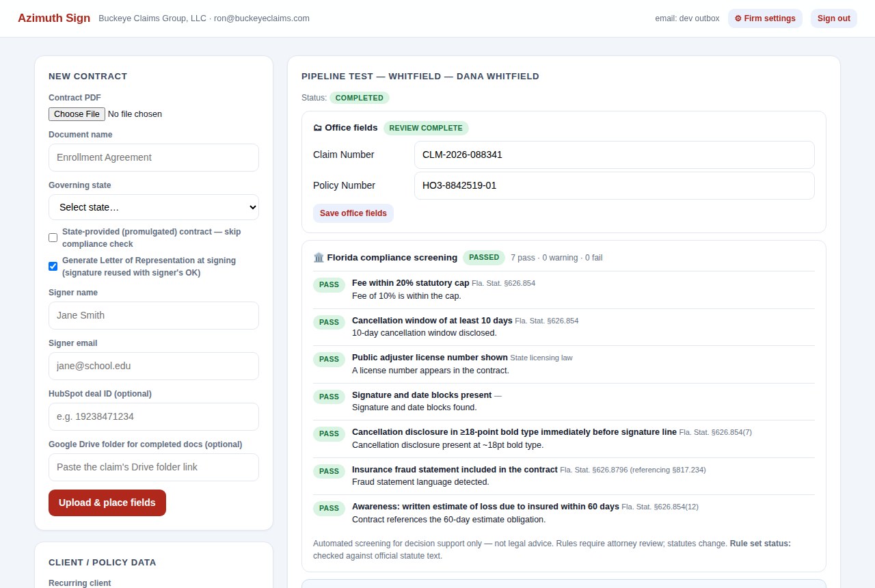Click the gear icon in Firm settings
The width and height of the screenshot is (875, 588).
(738, 18)
